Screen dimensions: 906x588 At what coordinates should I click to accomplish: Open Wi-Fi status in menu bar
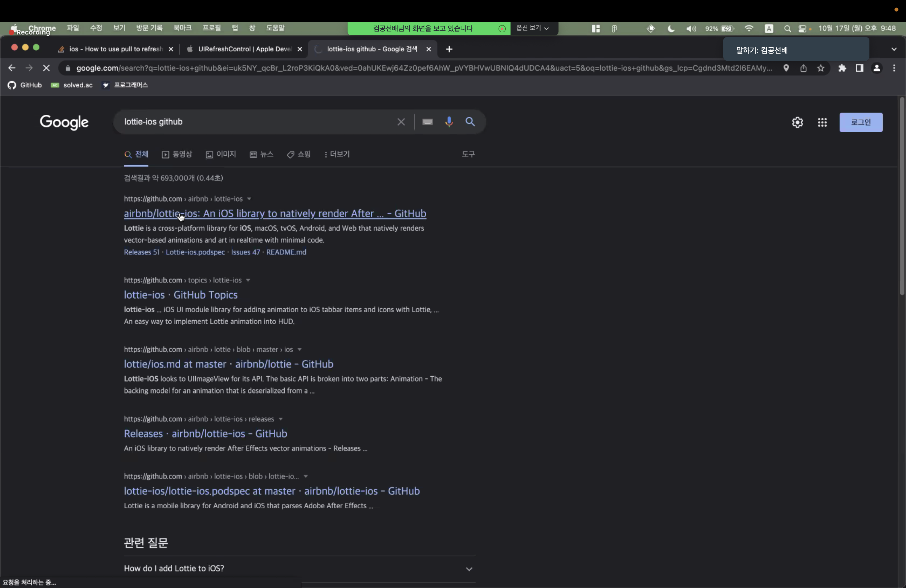pyautogui.click(x=749, y=28)
